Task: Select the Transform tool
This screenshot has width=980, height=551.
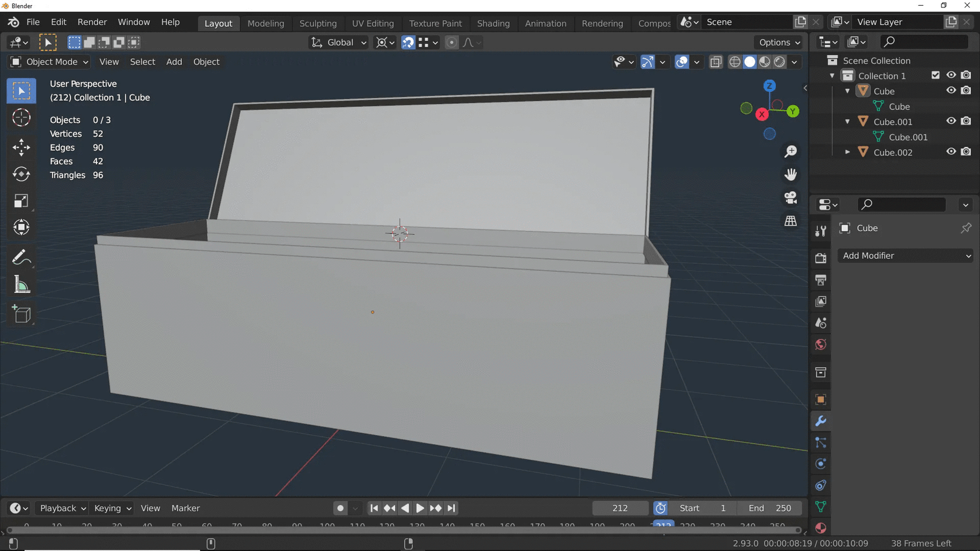Action: coord(21,227)
